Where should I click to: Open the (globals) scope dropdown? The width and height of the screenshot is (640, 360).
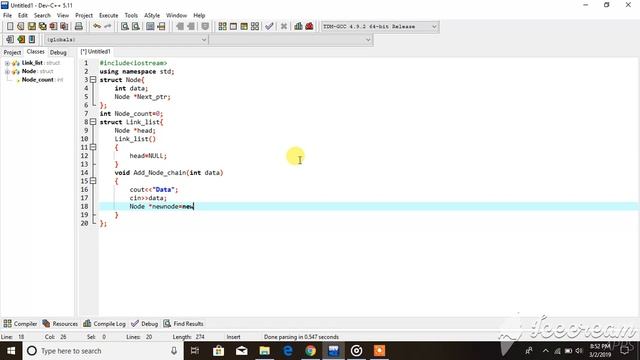tap(126, 40)
